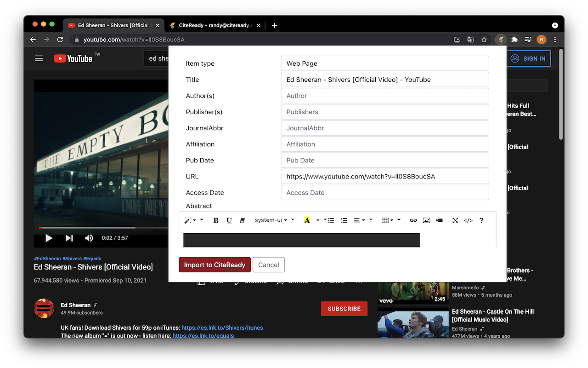This screenshot has width=588, height=368.
Task: Open the #EdSheeran hashtag link
Action: pos(47,259)
